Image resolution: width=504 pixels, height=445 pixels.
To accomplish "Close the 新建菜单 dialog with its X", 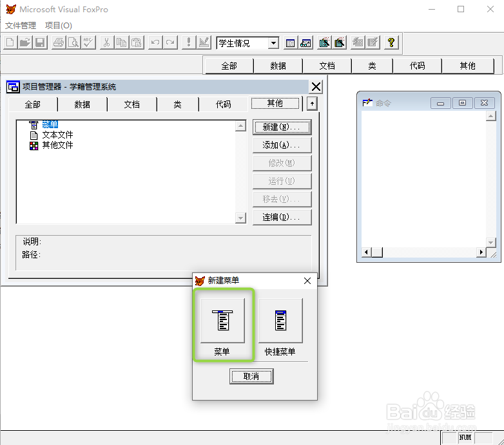I will pos(307,281).
